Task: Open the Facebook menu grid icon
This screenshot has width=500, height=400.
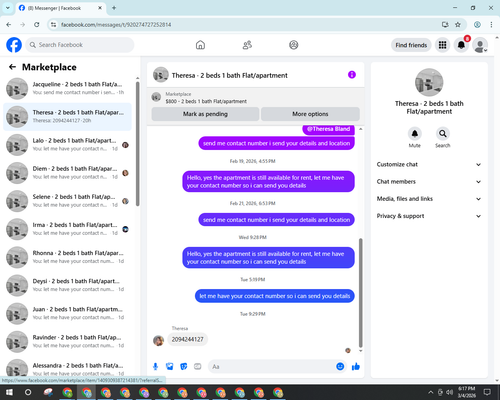Action: tap(442, 45)
